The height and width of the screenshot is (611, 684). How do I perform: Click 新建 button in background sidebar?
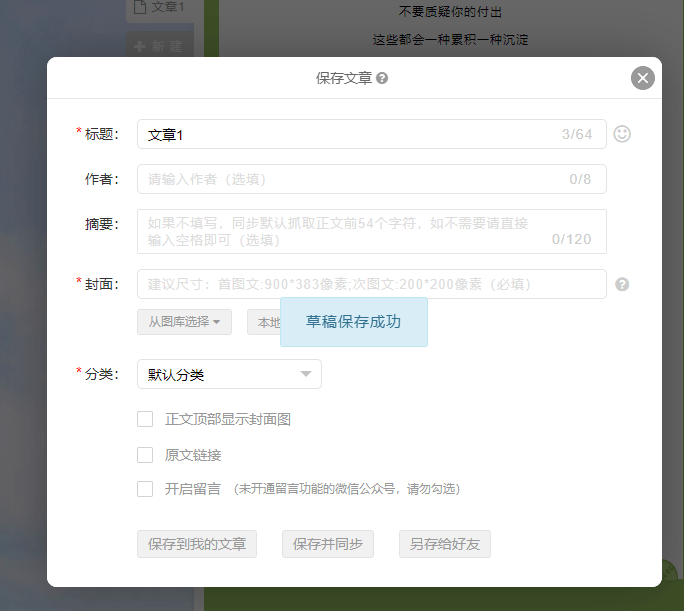(160, 46)
